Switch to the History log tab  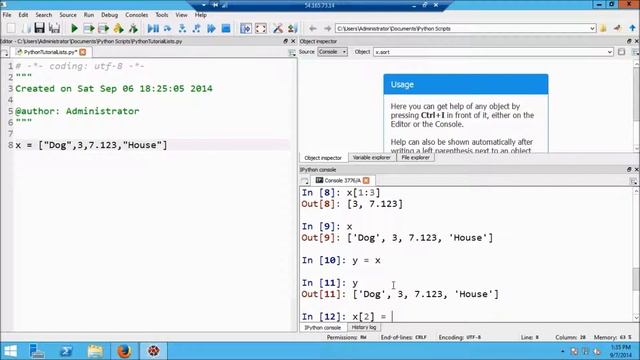coord(364,327)
